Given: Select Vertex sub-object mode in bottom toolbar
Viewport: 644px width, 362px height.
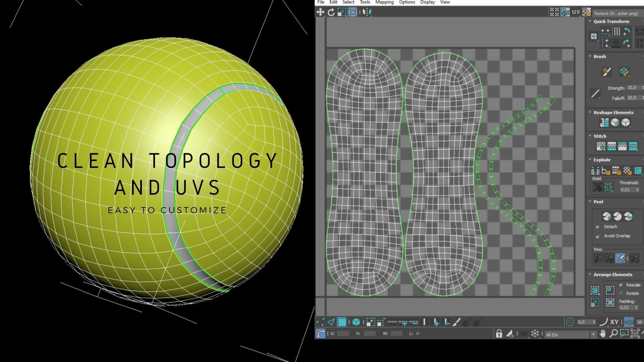Looking at the screenshot, I should click(x=320, y=322).
